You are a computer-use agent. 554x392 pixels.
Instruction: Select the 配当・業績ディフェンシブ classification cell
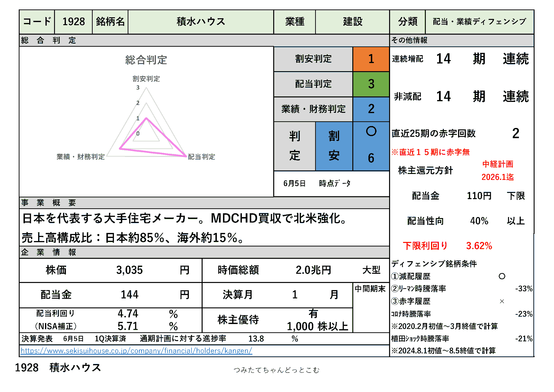(479, 22)
